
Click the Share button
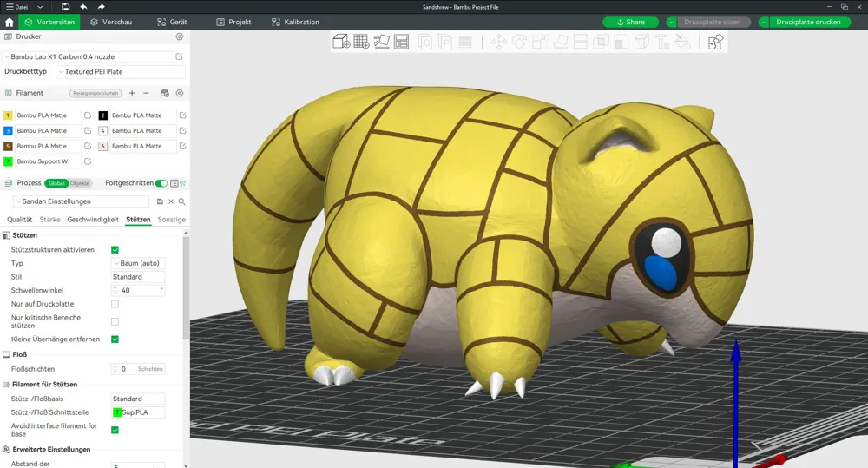[630, 23]
